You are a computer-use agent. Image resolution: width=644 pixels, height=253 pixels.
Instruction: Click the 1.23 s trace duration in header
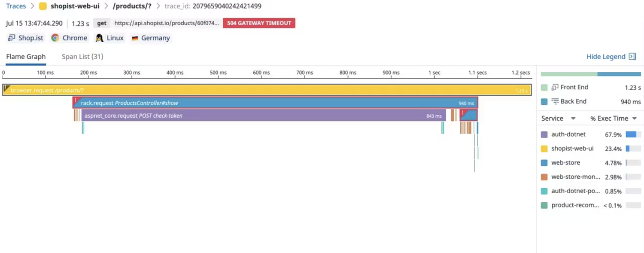click(x=80, y=24)
